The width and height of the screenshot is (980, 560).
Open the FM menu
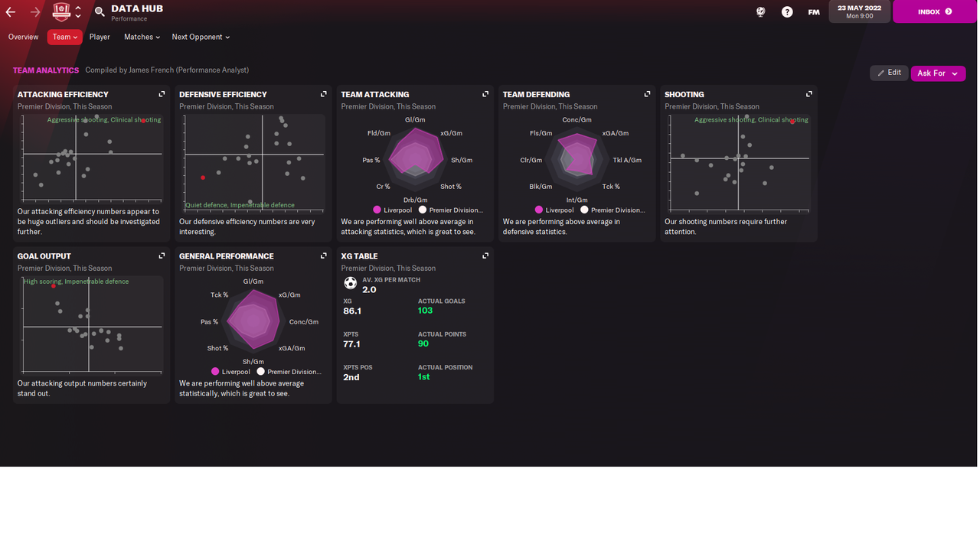pos(814,11)
